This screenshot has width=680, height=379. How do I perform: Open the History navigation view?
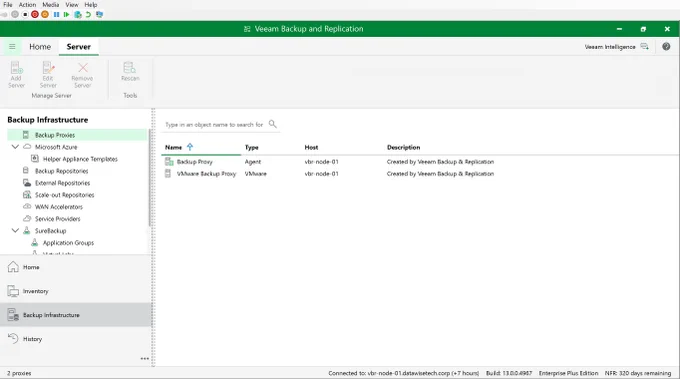click(x=76, y=339)
